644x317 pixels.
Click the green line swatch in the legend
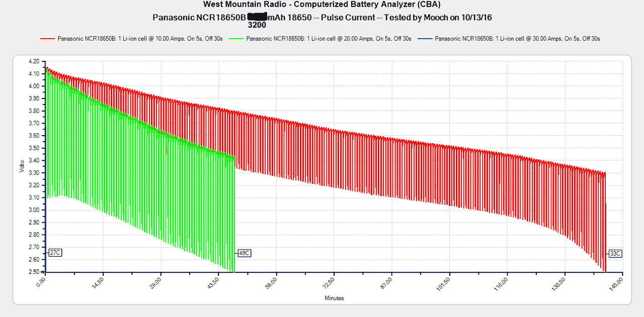tap(237, 39)
